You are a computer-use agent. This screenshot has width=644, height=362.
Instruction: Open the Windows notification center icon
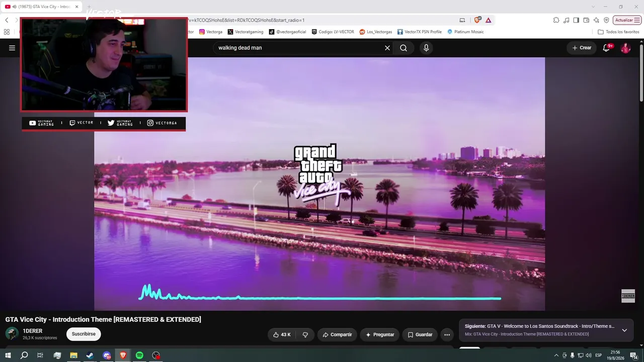click(x=633, y=355)
